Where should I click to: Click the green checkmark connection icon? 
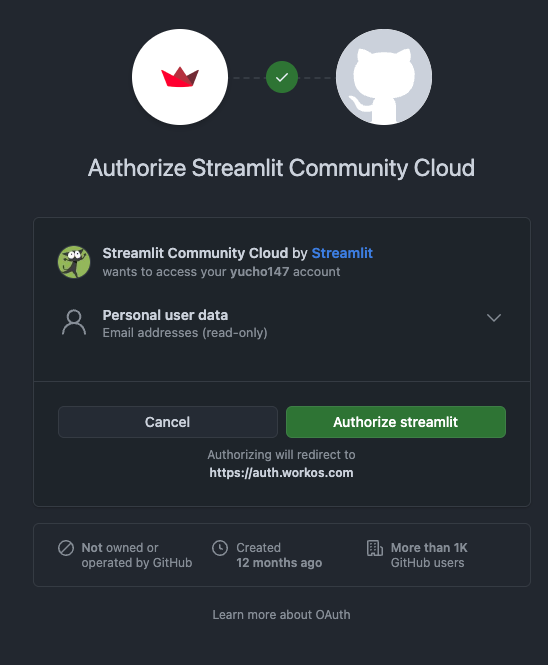coord(282,77)
